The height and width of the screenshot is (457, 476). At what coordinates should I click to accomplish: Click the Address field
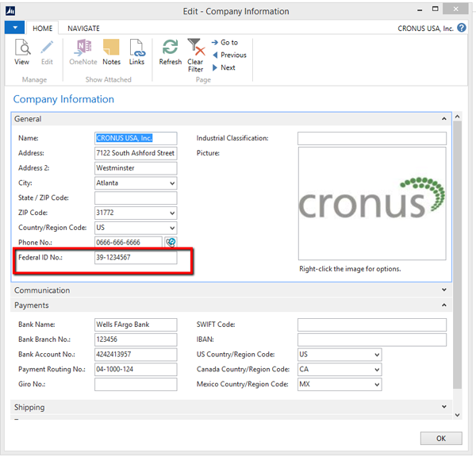[136, 153]
